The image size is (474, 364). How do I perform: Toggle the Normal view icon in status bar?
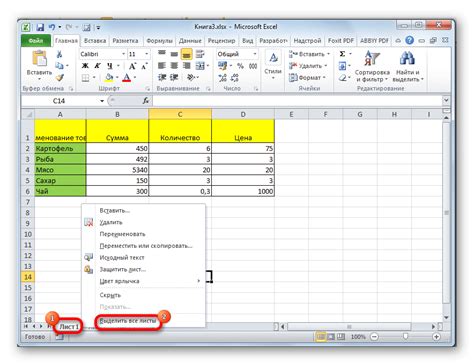[x=321, y=337]
